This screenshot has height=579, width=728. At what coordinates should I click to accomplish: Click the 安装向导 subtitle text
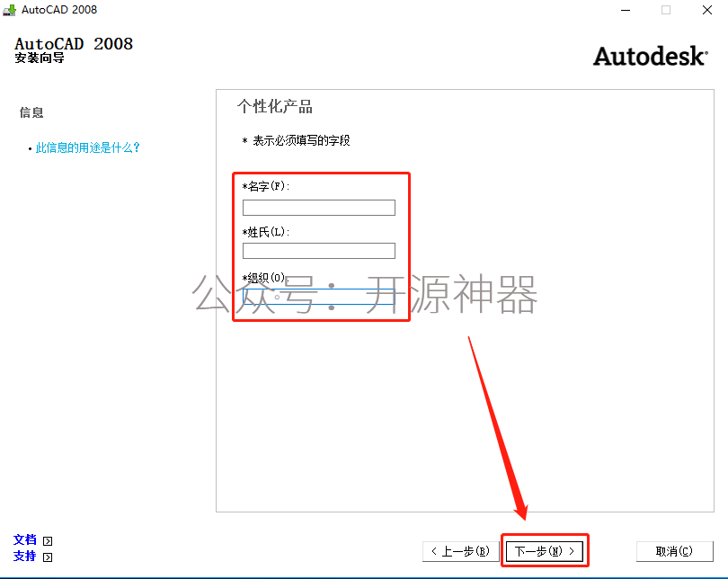pos(40,58)
